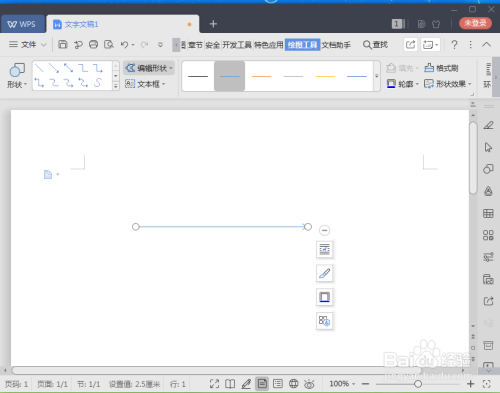
Task: Click the 未登录 login button
Action: pos(475,23)
